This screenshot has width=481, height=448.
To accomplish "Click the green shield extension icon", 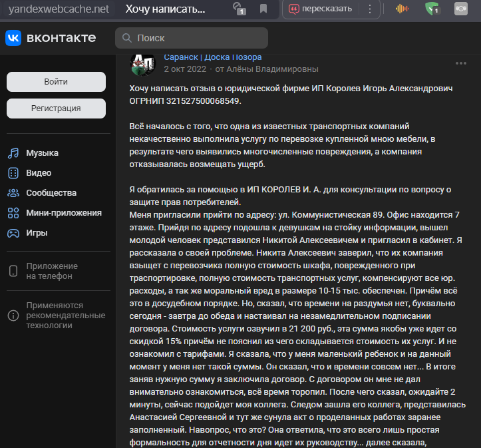I will click(x=432, y=9).
